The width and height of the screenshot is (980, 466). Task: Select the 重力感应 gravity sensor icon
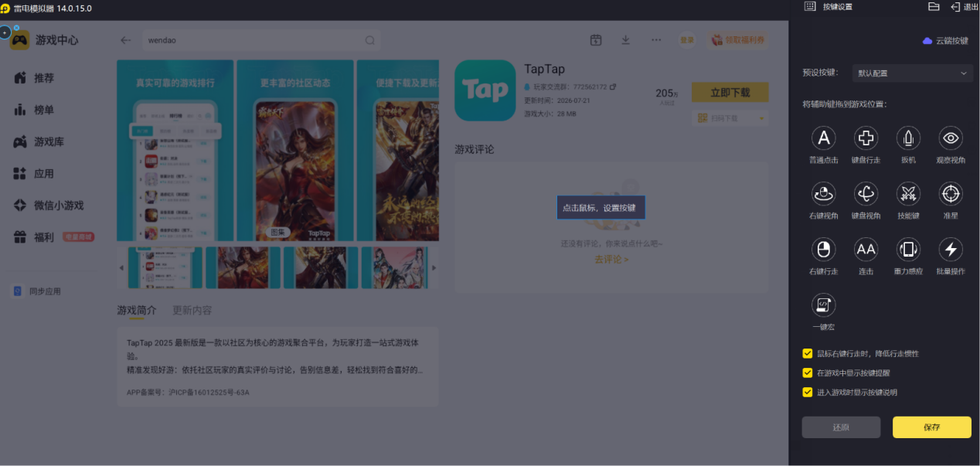(x=908, y=250)
